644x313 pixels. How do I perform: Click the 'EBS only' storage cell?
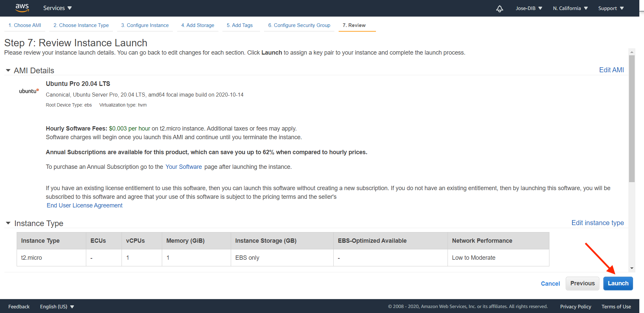click(x=282, y=258)
